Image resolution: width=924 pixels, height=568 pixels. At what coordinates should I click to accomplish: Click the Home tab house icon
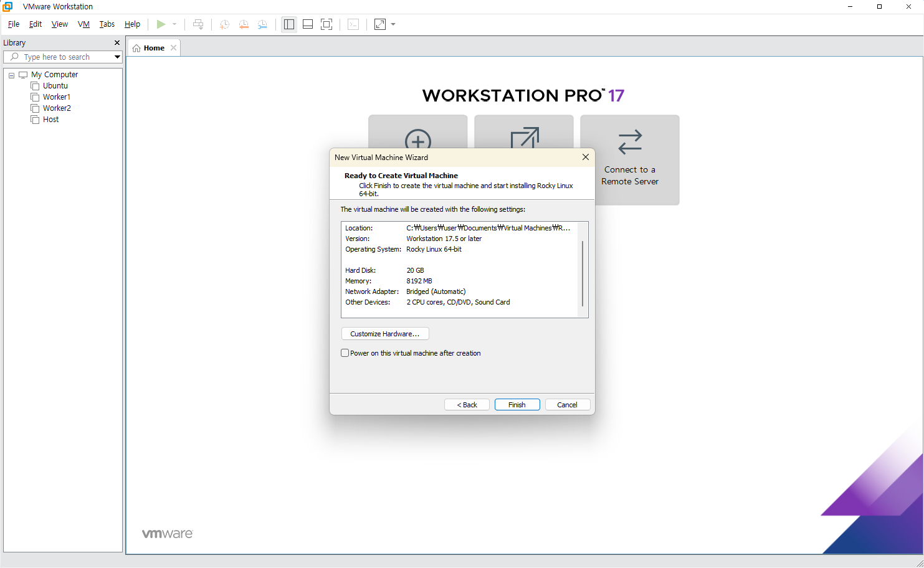click(x=136, y=48)
